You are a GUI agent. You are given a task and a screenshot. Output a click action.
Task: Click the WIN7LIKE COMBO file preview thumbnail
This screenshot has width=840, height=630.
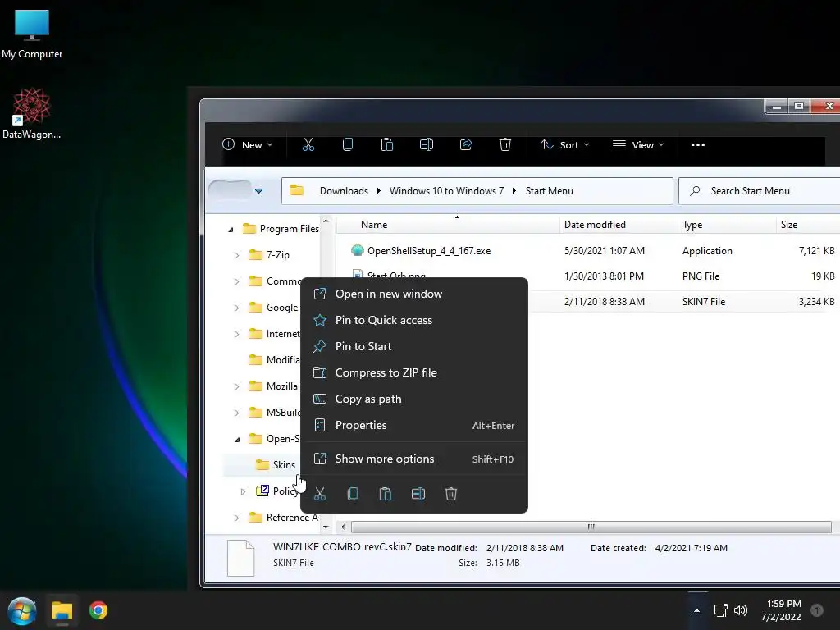point(240,558)
